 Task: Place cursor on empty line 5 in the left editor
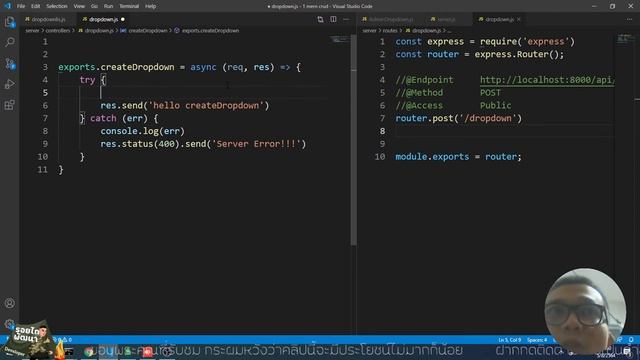pyautogui.click(x=212, y=93)
